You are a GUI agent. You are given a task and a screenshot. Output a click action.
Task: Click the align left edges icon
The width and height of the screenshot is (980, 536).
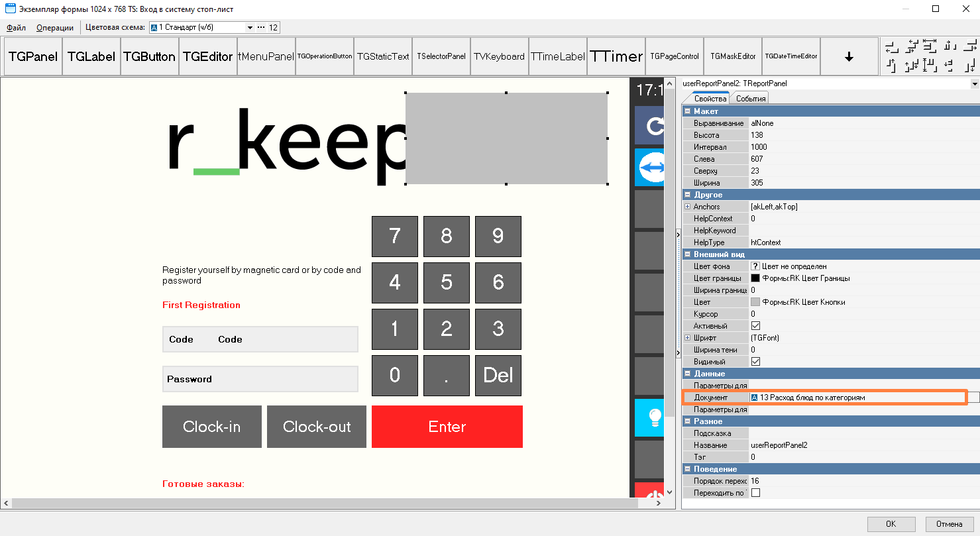892,46
